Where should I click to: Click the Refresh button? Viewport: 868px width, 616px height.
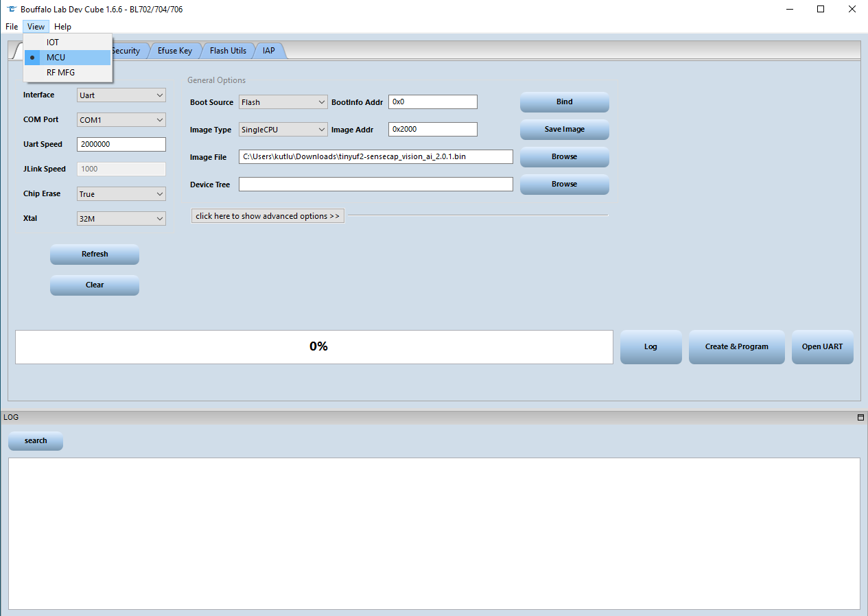pos(94,254)
